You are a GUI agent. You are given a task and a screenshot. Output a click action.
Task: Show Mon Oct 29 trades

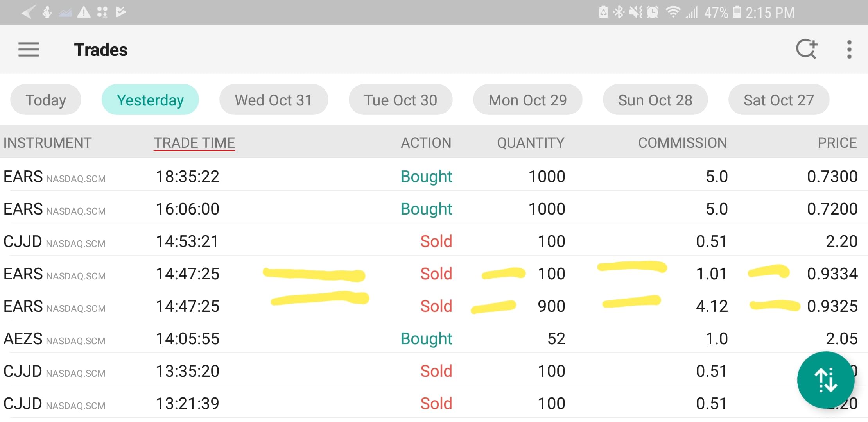pos(527,100)
